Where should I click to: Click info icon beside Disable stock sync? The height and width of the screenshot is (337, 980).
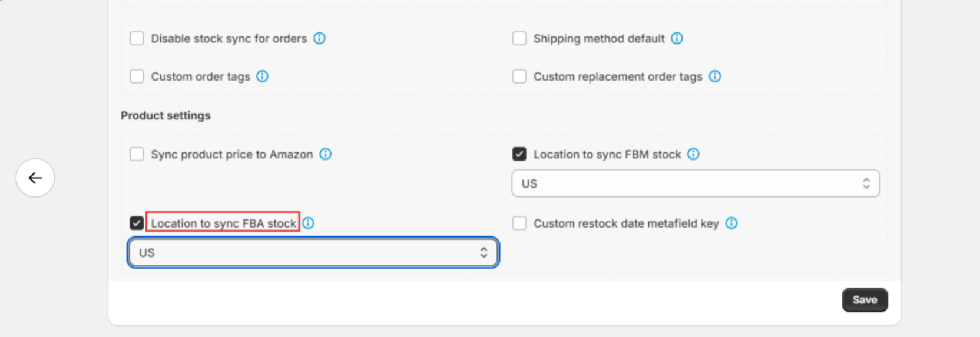click(319, 38)
